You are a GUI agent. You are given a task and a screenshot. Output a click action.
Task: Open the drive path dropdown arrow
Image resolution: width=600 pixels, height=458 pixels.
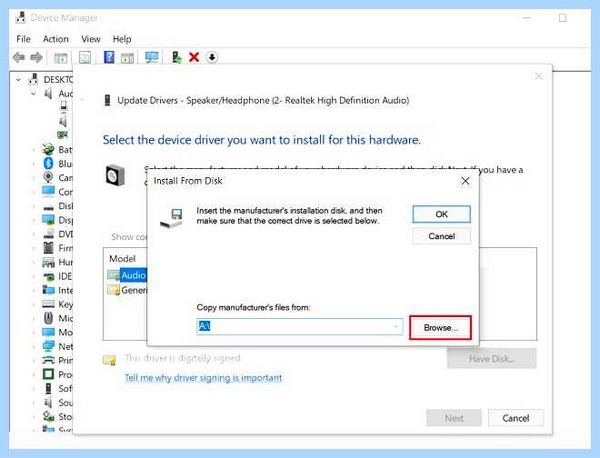[x=396, y=326]
